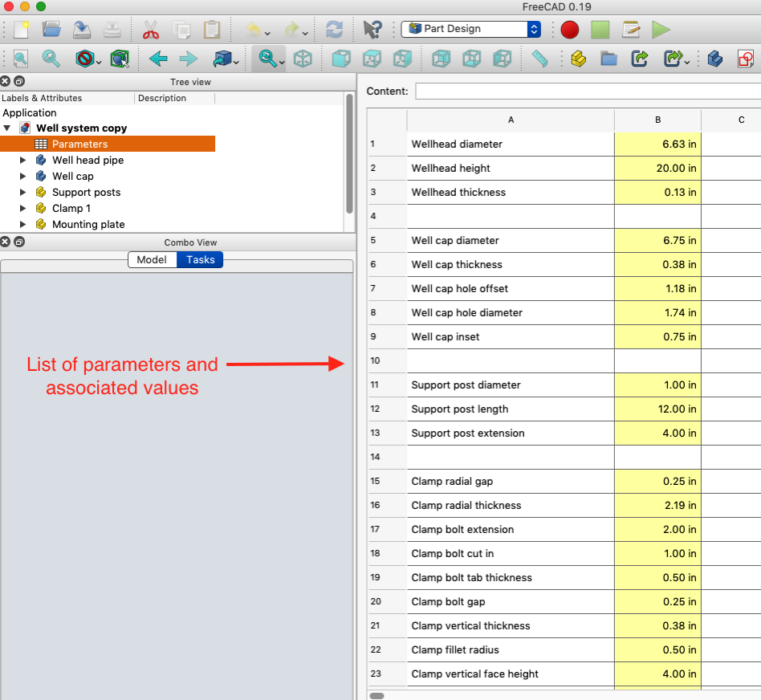Click the Open file folder icon
The image size is (761, 700).
pos(51,30)
